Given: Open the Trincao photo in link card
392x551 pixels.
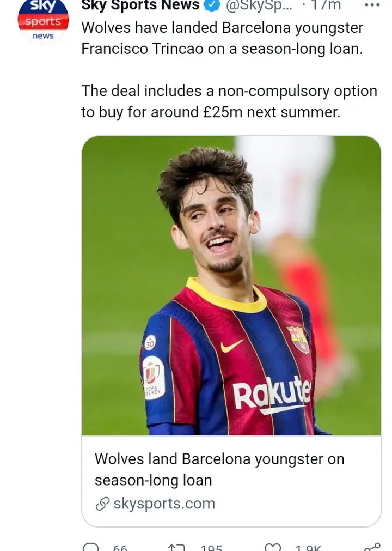Looking at the screenshot, I should (231, 286).
